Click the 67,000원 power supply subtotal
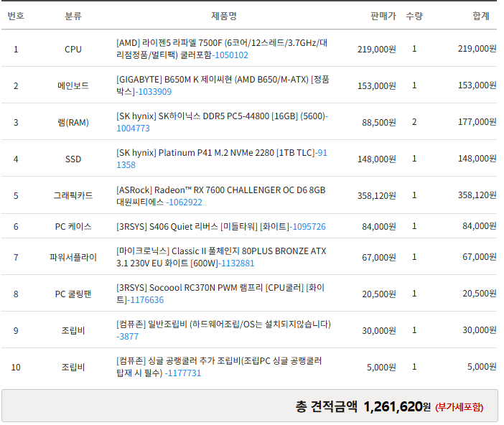 point(480,257)
